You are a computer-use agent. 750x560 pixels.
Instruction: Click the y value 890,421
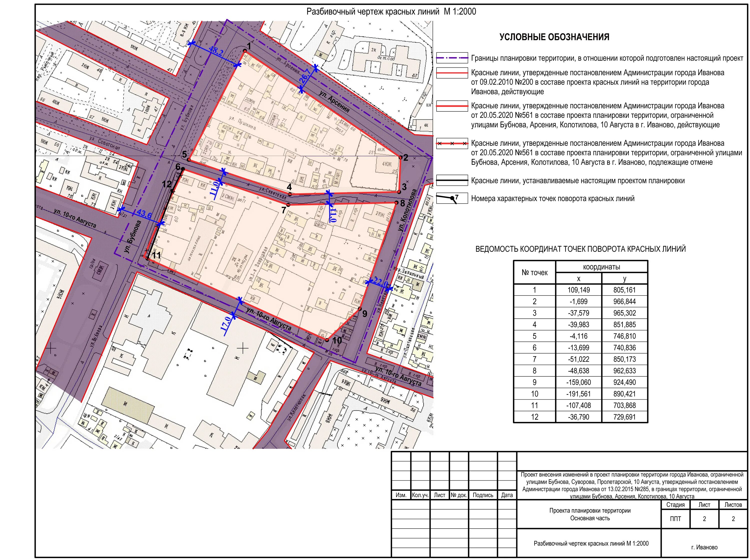(624, 394)
